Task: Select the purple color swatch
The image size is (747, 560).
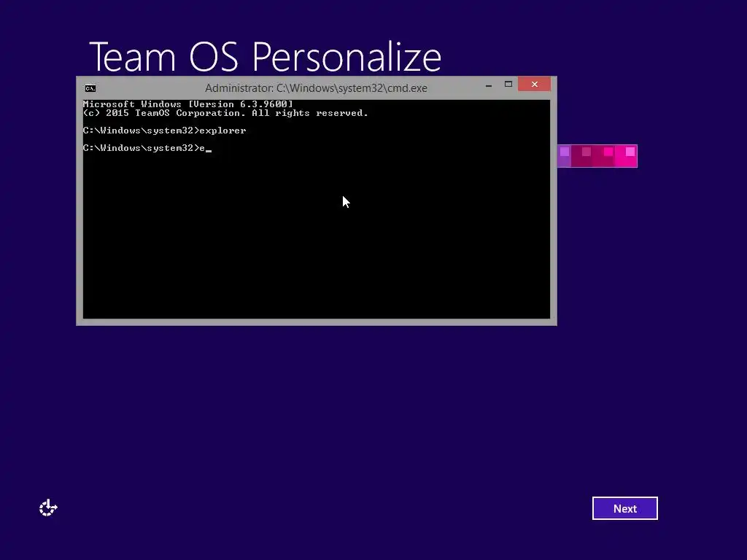Action: tap(564, 156)
